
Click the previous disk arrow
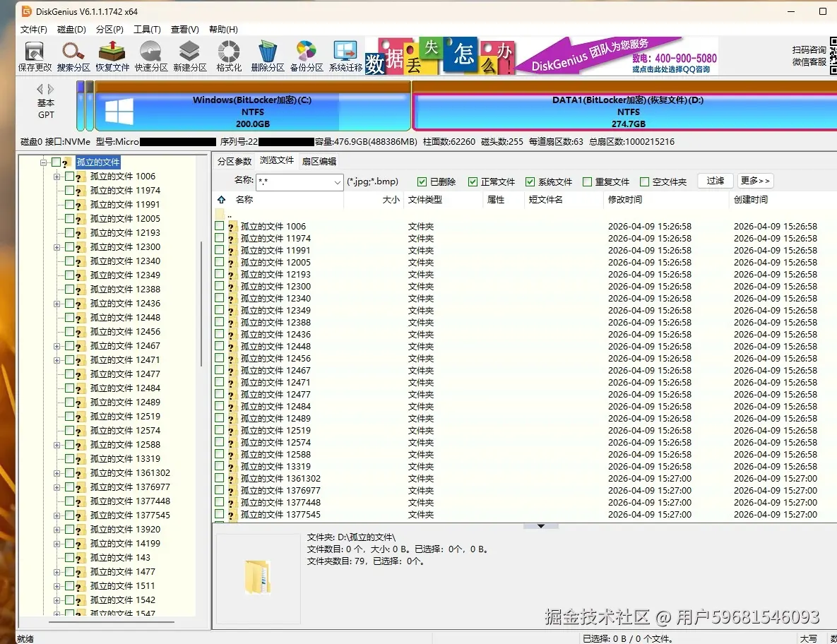[40, 89]
